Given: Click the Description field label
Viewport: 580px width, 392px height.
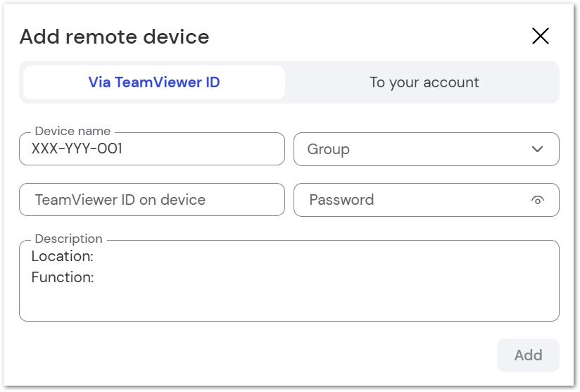Looking at the screenshot, I should [x=68, y=239].
